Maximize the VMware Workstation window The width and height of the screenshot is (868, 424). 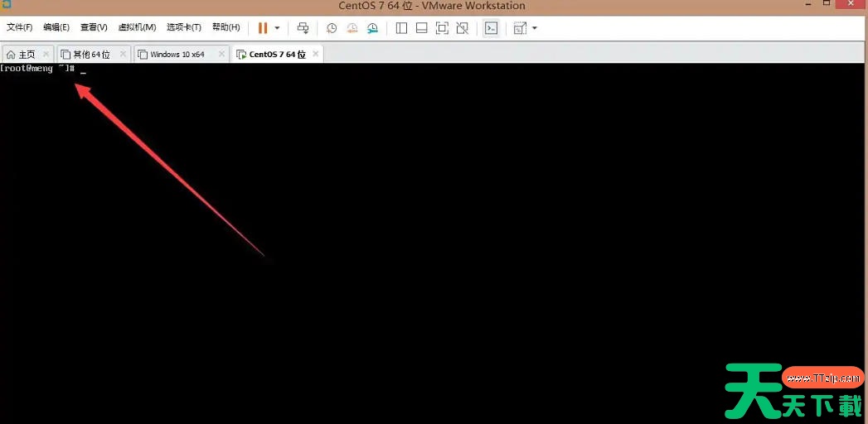tap(827, 4)
